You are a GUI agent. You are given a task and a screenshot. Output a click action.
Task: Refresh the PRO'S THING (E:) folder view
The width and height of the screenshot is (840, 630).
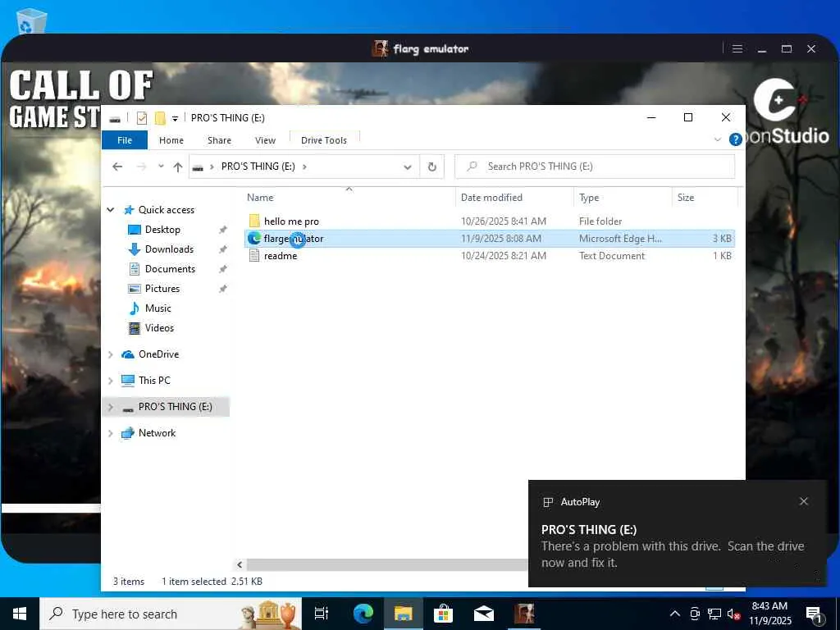[x=431, y=167]
